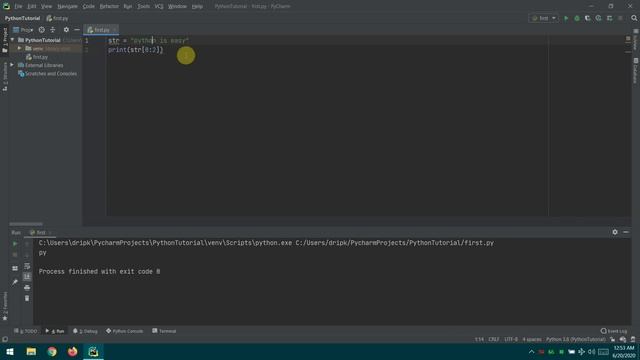Click first.py breadcrumb in navigation bar
640x360 pixels.
(x=57, y=18)
